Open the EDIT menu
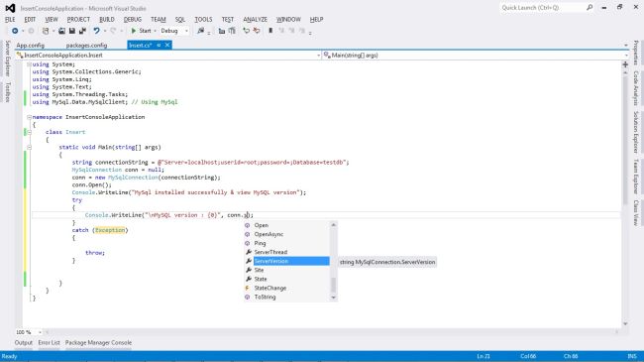The height and width of the screenshot is (362, 644). click(30, 19)
